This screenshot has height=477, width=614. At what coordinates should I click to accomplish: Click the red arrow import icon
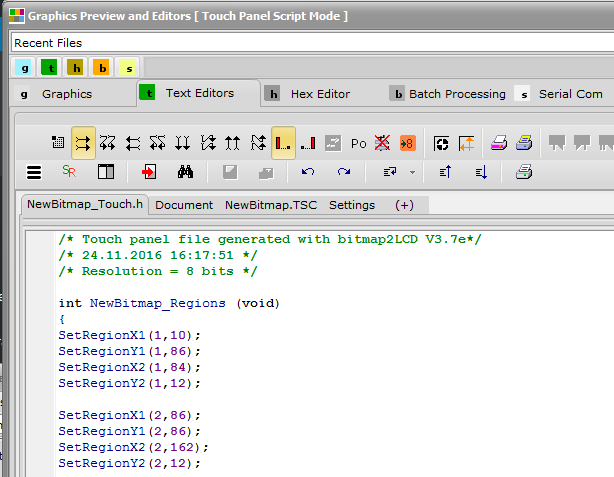(x=149, y=172)
